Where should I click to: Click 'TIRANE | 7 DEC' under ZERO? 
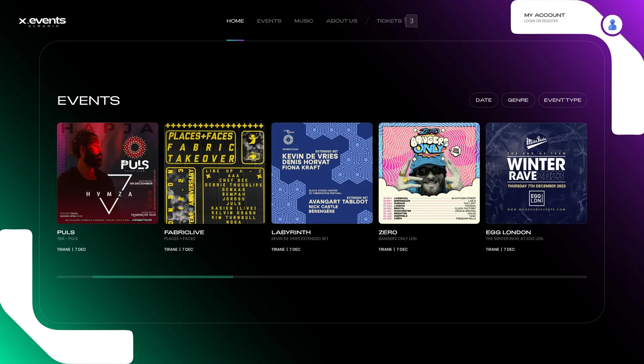pyautogui.click(x=393, y=250)
